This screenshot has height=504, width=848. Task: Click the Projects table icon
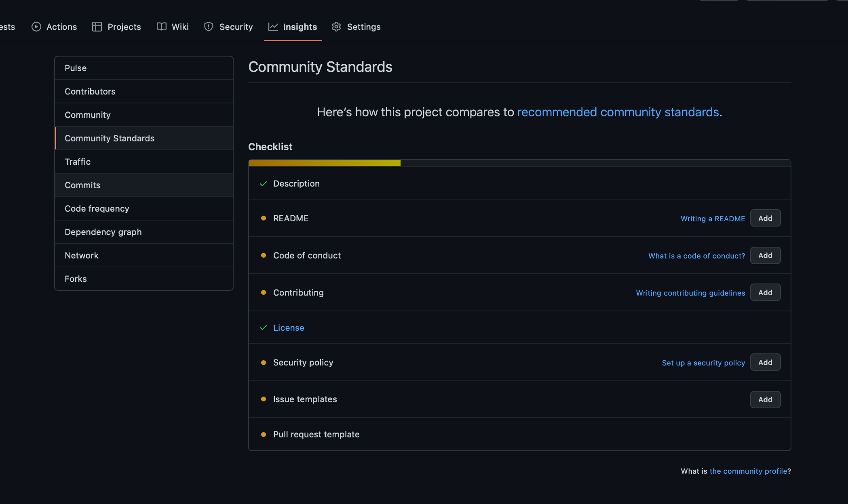pos(97,27)
